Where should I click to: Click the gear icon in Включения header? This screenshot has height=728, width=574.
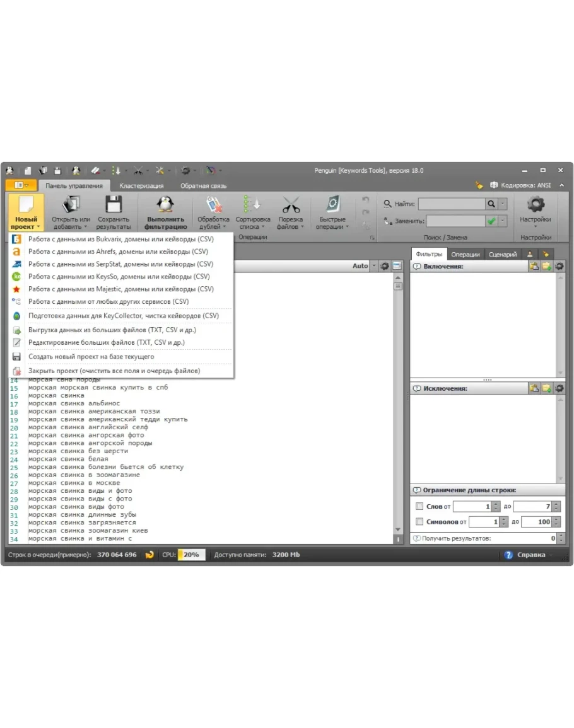tap(559, 267)
